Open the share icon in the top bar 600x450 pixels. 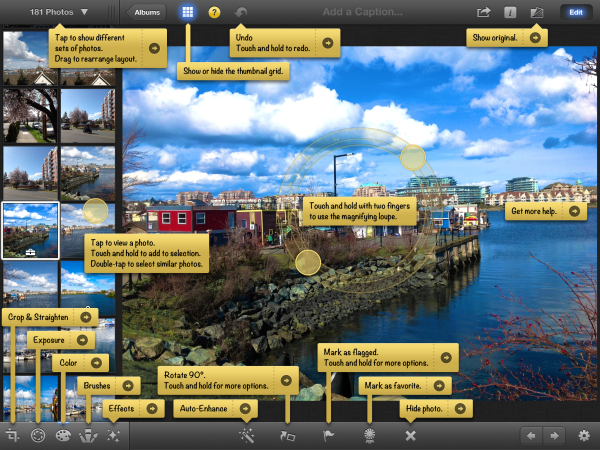pos(483,12)
